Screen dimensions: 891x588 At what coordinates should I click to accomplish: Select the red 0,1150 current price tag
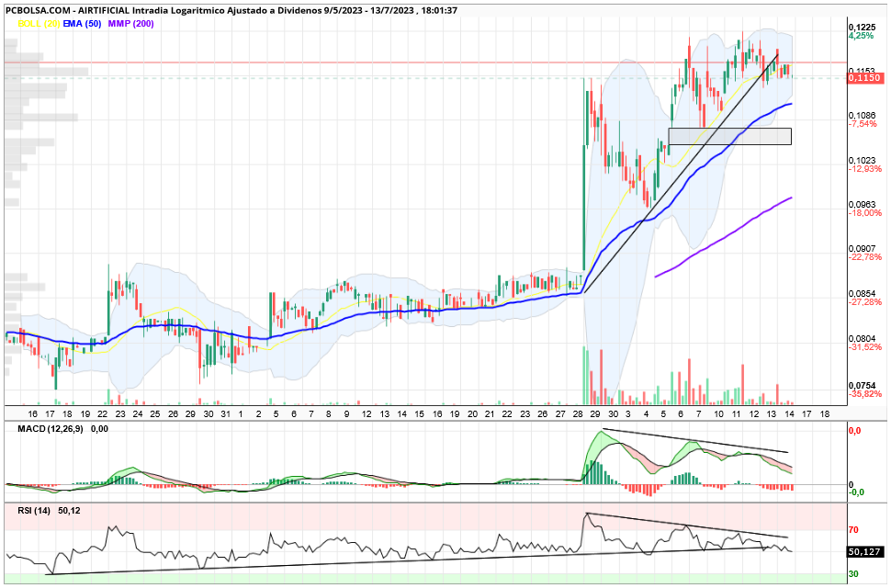tap(864, 78)
